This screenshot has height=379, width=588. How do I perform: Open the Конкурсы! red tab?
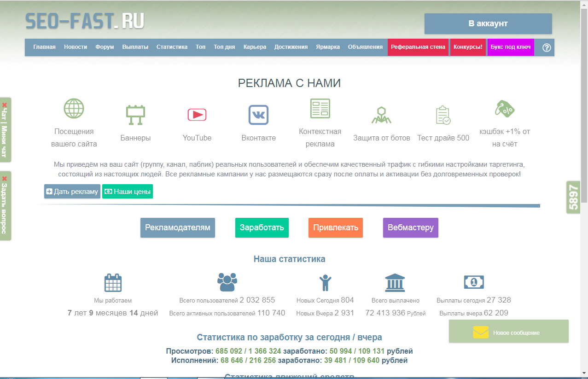tap(468, 47)
